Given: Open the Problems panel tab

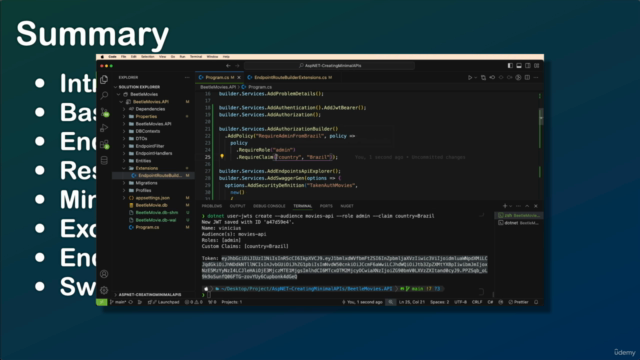Looking at the screenshot, I should (x=212, y=206).
